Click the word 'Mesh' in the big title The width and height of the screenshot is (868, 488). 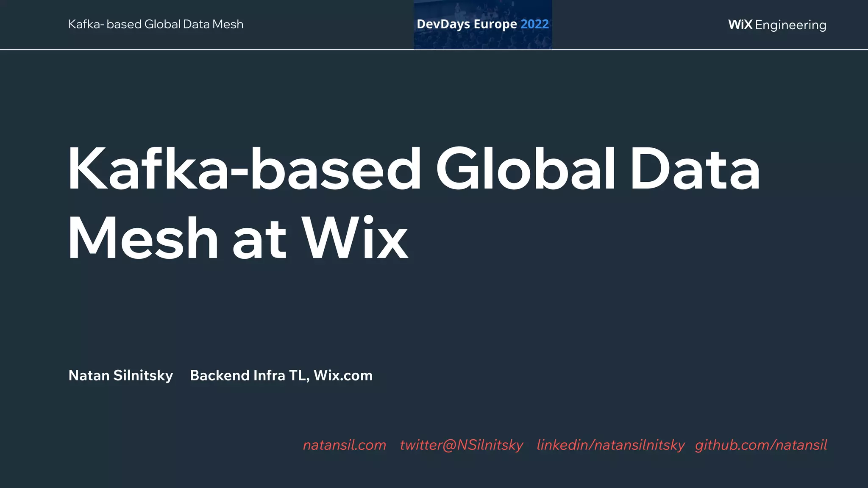(x=143, y=238)
